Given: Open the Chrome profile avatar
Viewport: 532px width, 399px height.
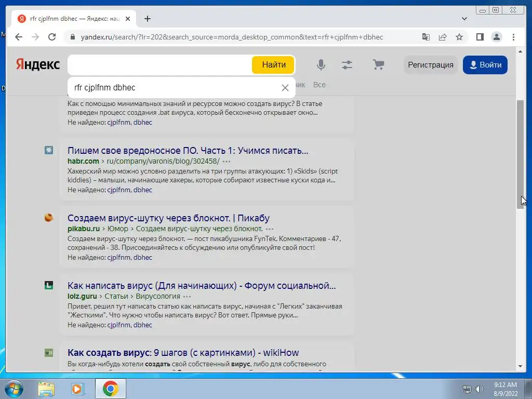Looking at the screenshot, I should pos(496,37).
